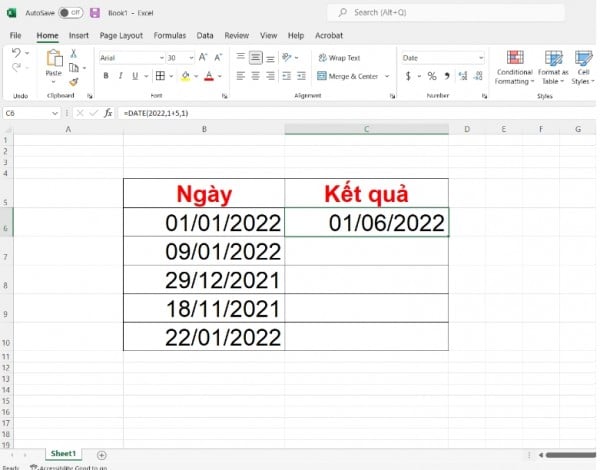The height and width of the screenshot is (470, 600).
Task: Switch to Page Layout tab
Action: tap(121, 36)
